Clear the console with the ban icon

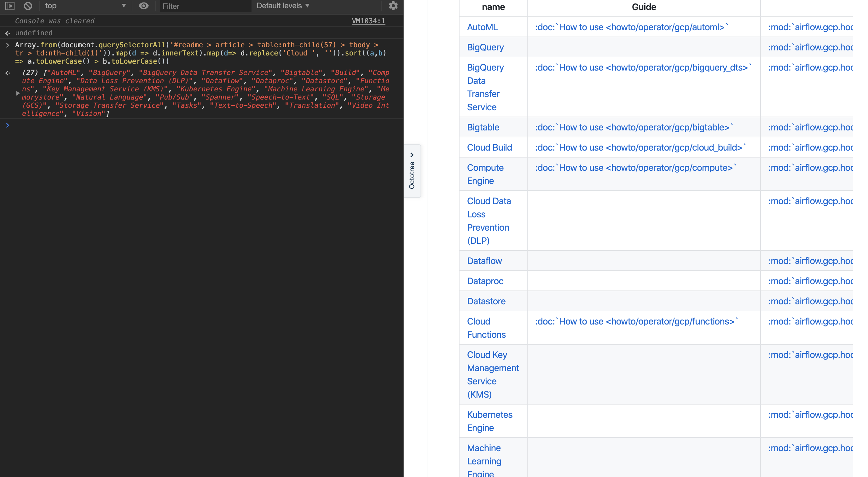tap(28, 6)
